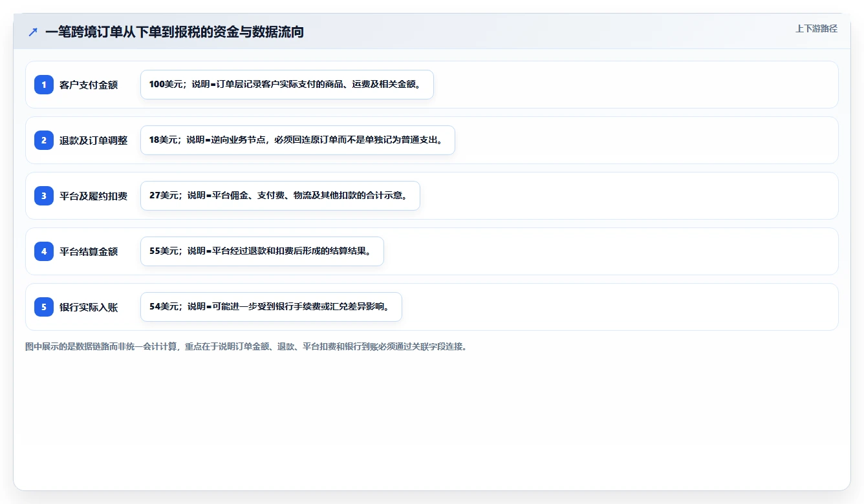
Task: Select step badge 1 for 客户支付金额
Action: (x=44, y=85)
